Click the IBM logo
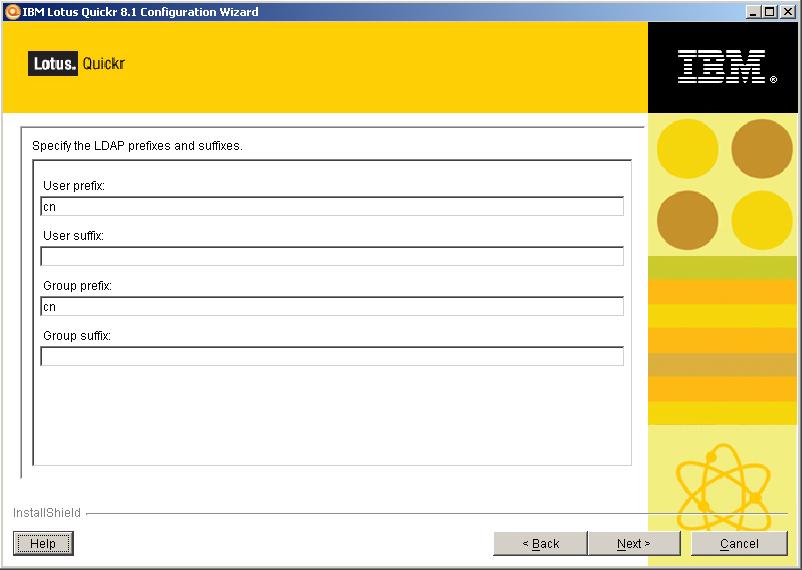The height and width of the screenshot is (570, 802). coord(726,67)
